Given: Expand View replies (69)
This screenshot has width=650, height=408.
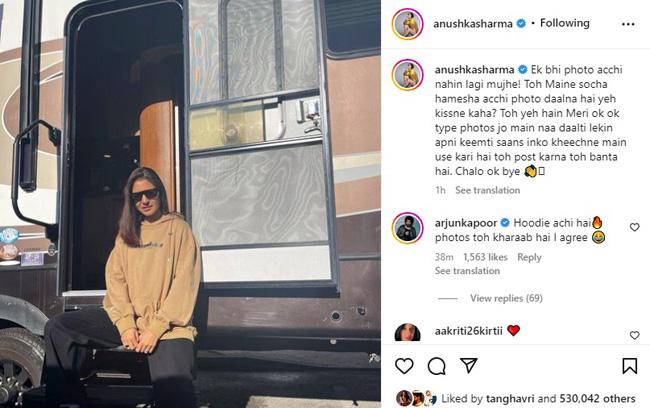Looking at the screenshot, I should pos(506,298).
